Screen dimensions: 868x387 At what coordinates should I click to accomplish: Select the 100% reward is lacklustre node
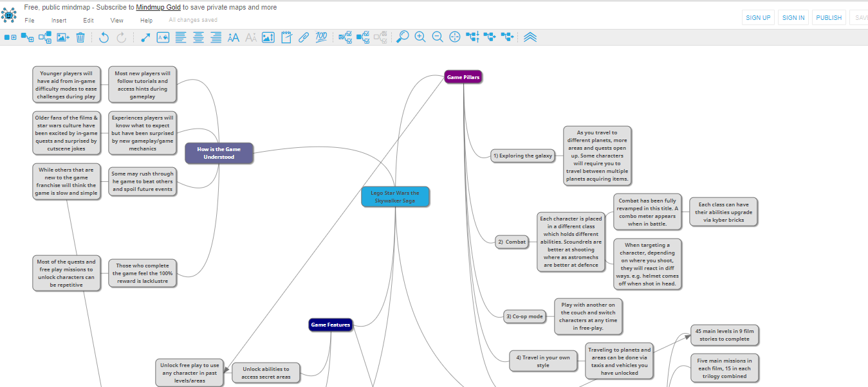pos(142,273)
